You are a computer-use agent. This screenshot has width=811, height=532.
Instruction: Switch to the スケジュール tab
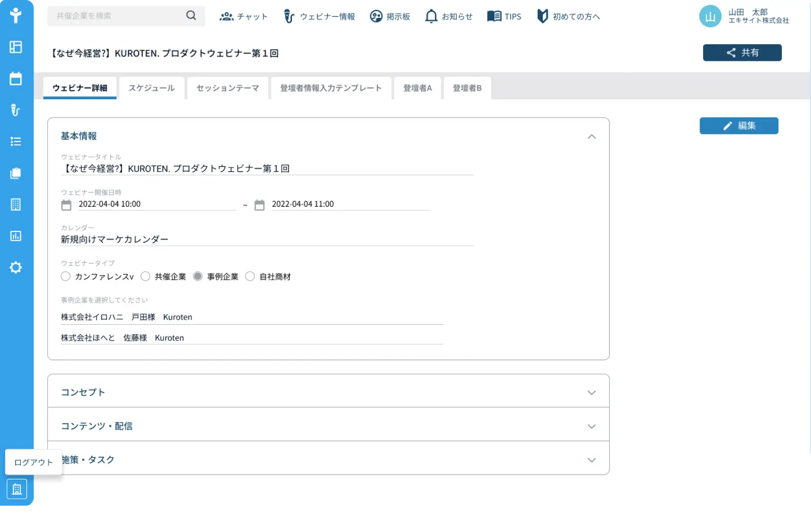coord(152,88)
